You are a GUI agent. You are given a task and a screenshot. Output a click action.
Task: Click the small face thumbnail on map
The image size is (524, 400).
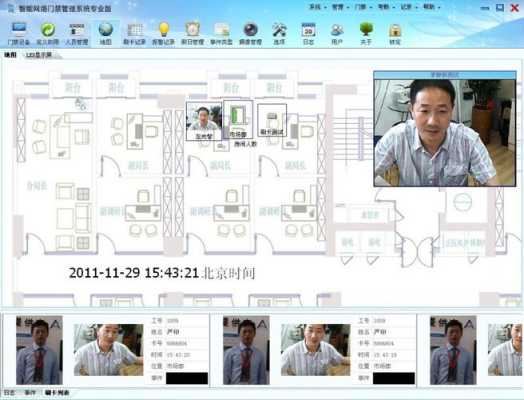[x=204, y=118]
